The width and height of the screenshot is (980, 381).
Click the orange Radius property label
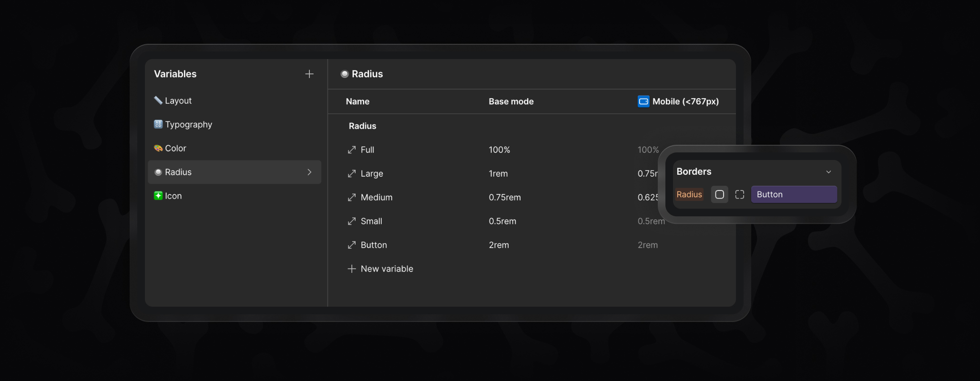click(689, 194)
